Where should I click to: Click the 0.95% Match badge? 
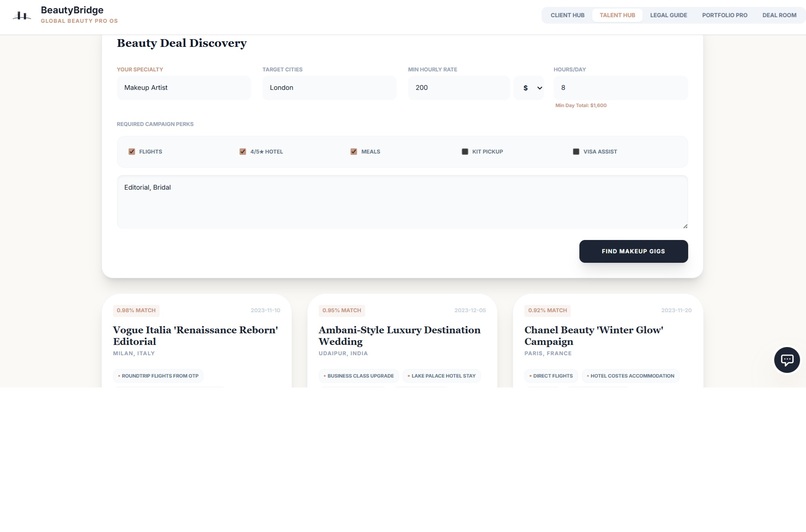[x=342, y=310]
